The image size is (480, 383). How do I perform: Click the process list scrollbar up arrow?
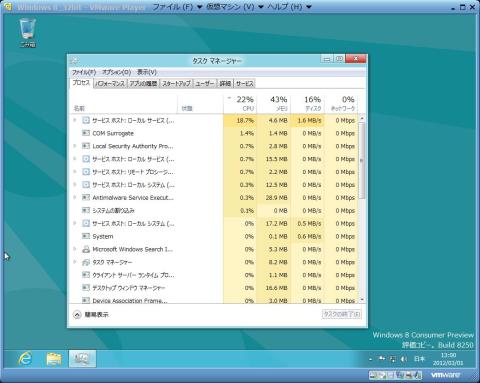coord(362,118)
